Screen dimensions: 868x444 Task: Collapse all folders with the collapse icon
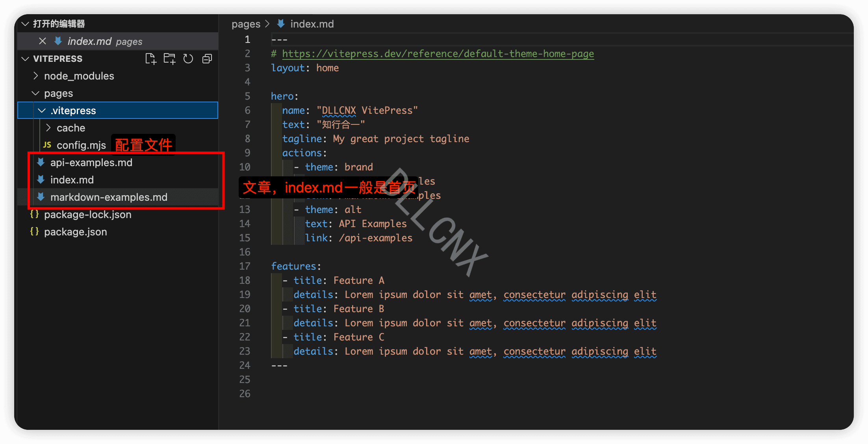207,59
